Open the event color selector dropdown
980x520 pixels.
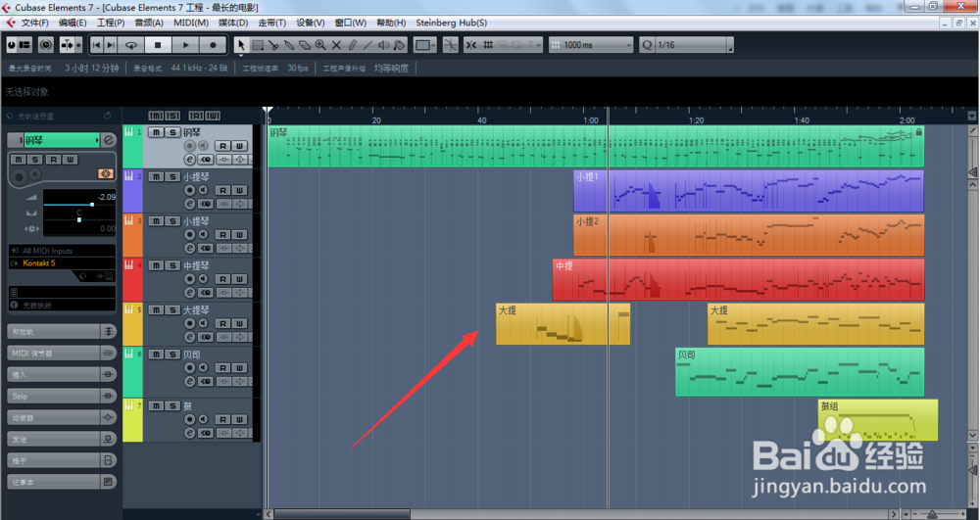[x=425, y=45]
